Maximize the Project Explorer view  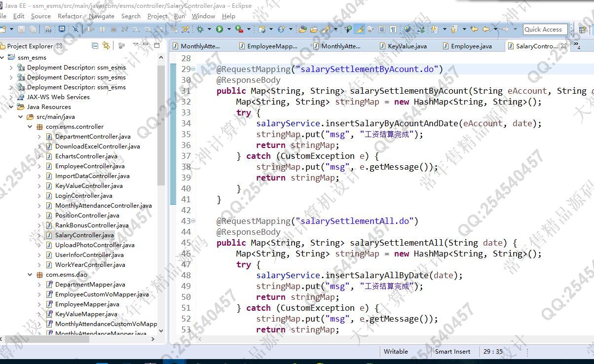coord(157,45)
